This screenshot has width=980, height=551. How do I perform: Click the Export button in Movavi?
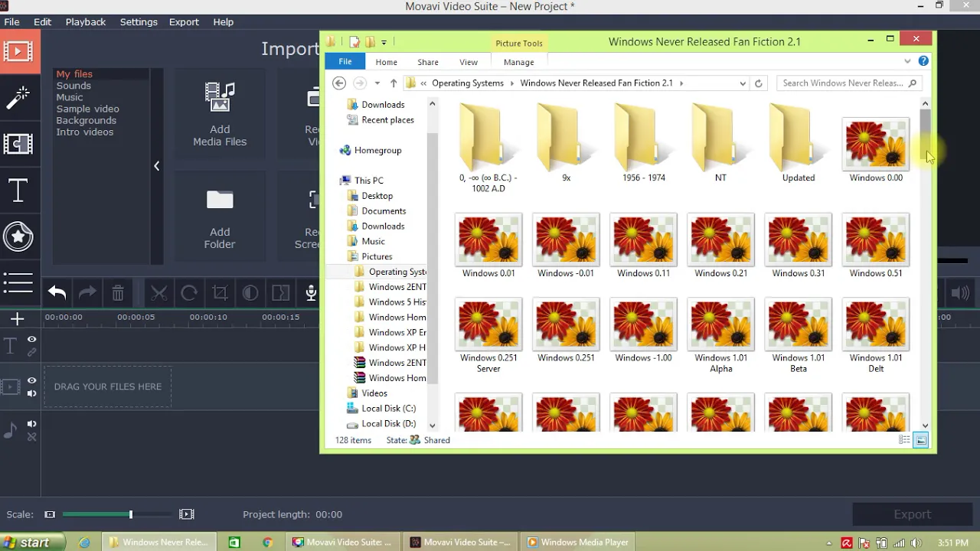(x=912, y=514)
